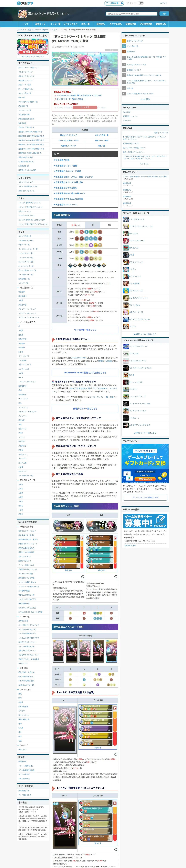Click the 最強キャラランキング popular page entry
This screenshot has width=186, height=868.
click(135, 41)
